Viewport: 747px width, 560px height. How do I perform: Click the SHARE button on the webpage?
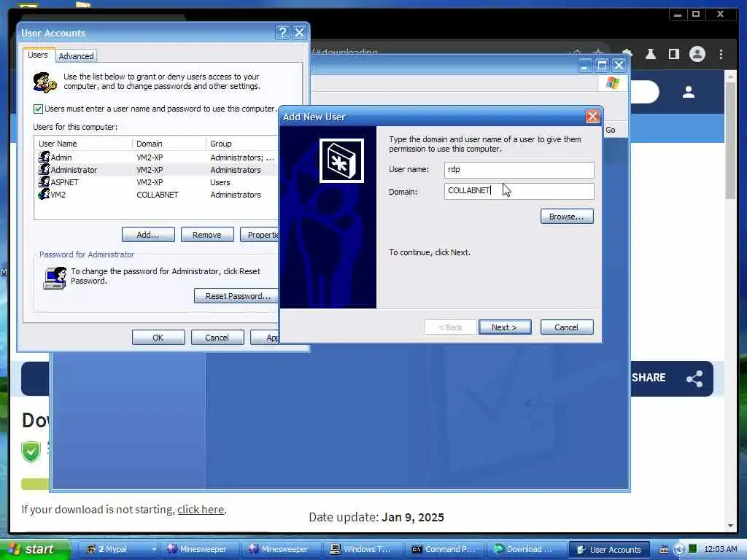tap(649, 378)
